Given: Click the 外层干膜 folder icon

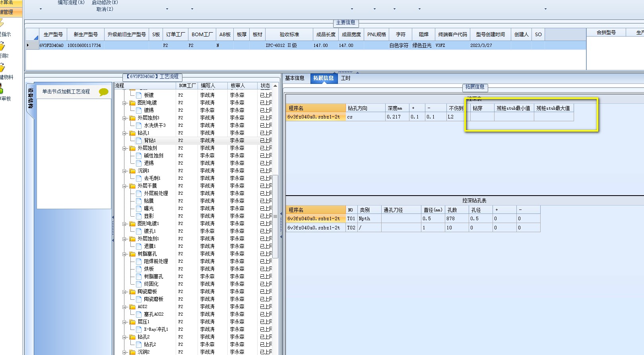Looking at the screenshot, I should (132, 186).
